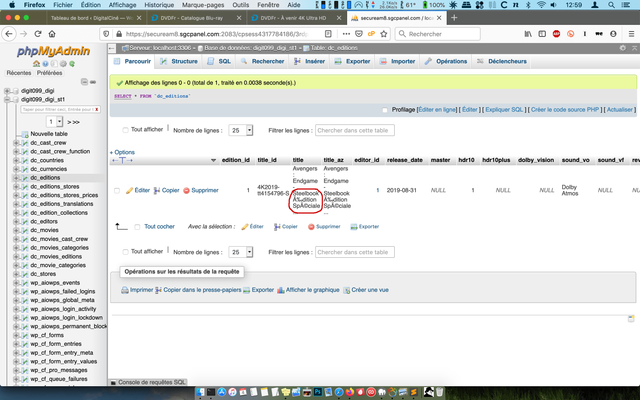Image resolution: width=640 pixels, height=400 pixels.
Task: Click the pencil icon beside Éditer in the row
Action: (x=129, y=190)
